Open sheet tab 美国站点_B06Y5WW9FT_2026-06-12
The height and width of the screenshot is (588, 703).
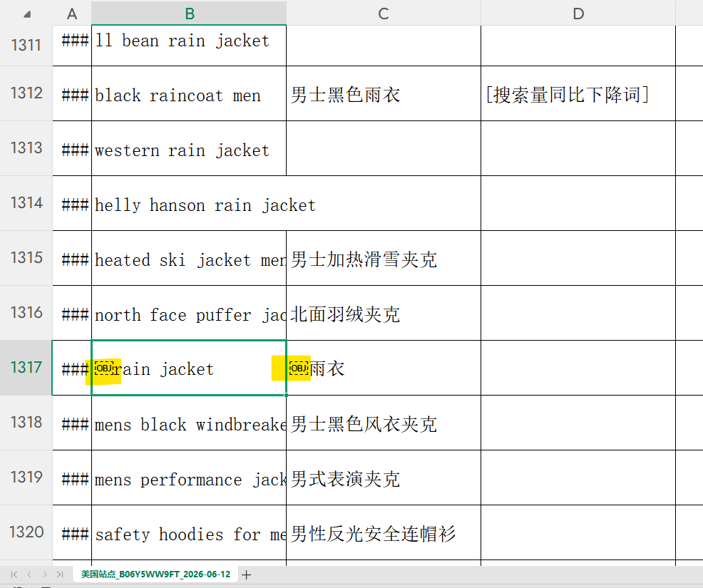point(155,574)
